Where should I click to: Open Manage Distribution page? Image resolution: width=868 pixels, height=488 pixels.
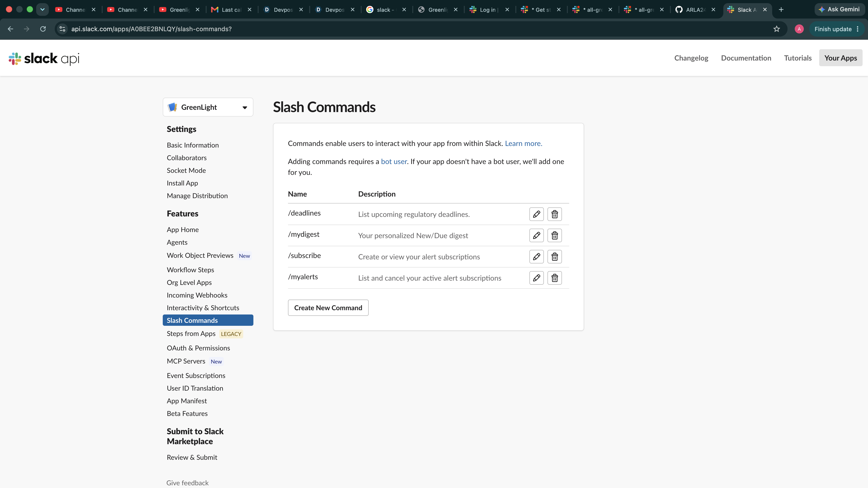[x=197, y=196]
